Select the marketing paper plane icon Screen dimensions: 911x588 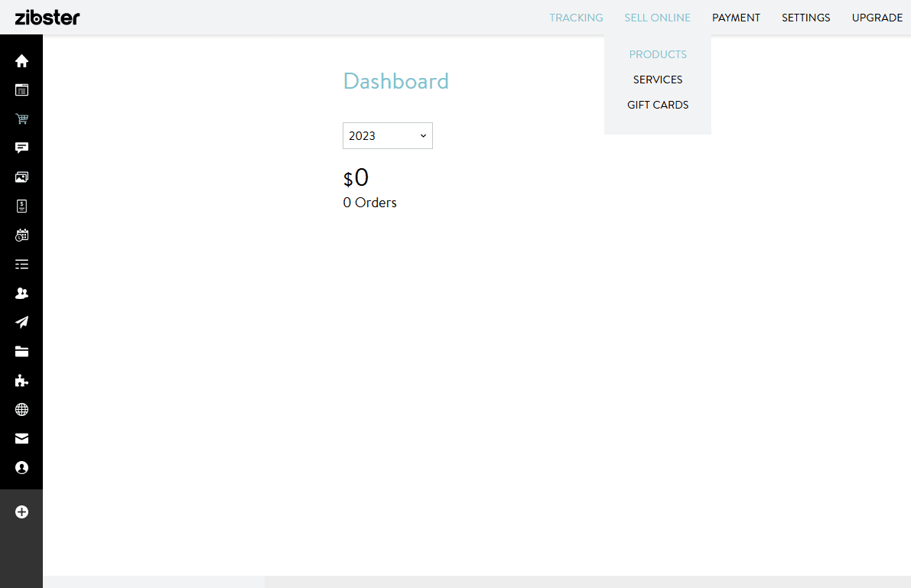click(21, 322)
